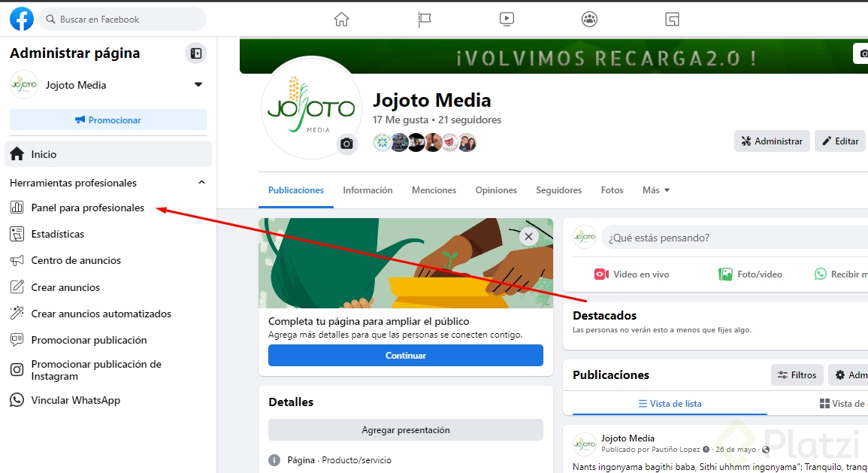Open Panel para profesionales
Viewport: 868px width, 473px height.
click(87, 208)
